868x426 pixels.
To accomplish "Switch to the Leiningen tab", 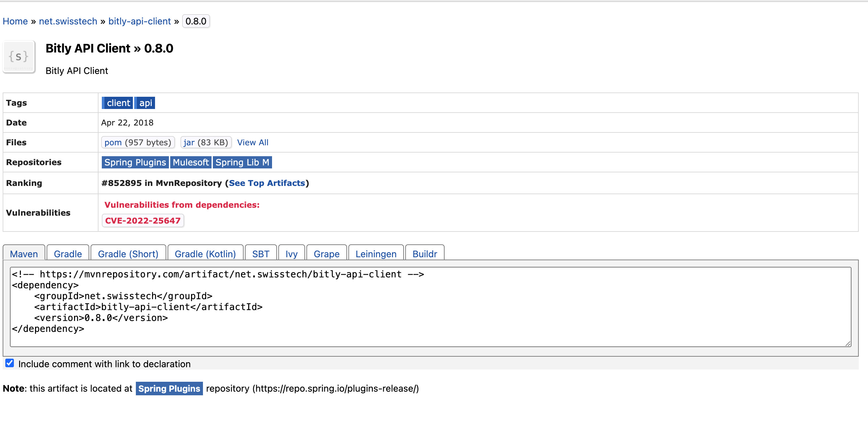I will [x=376, y=254].
